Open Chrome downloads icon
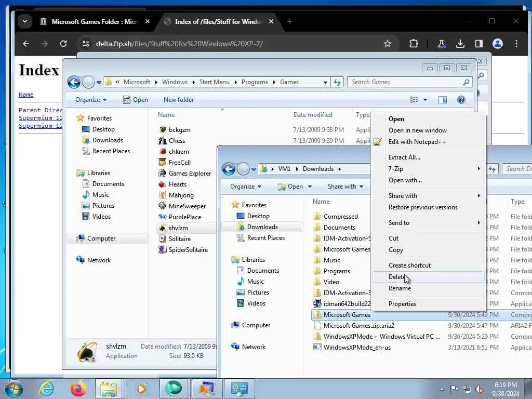 (x=460, y=44)
